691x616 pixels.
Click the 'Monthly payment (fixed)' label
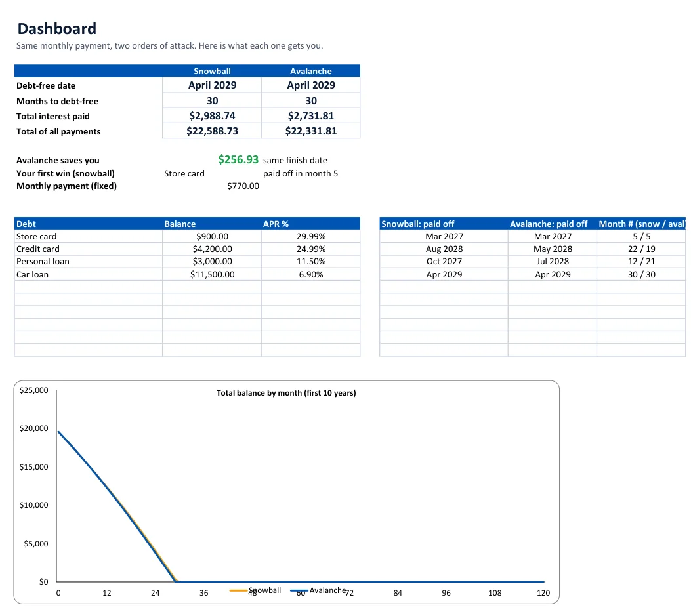pyautogui.click(x=66, y=186)
